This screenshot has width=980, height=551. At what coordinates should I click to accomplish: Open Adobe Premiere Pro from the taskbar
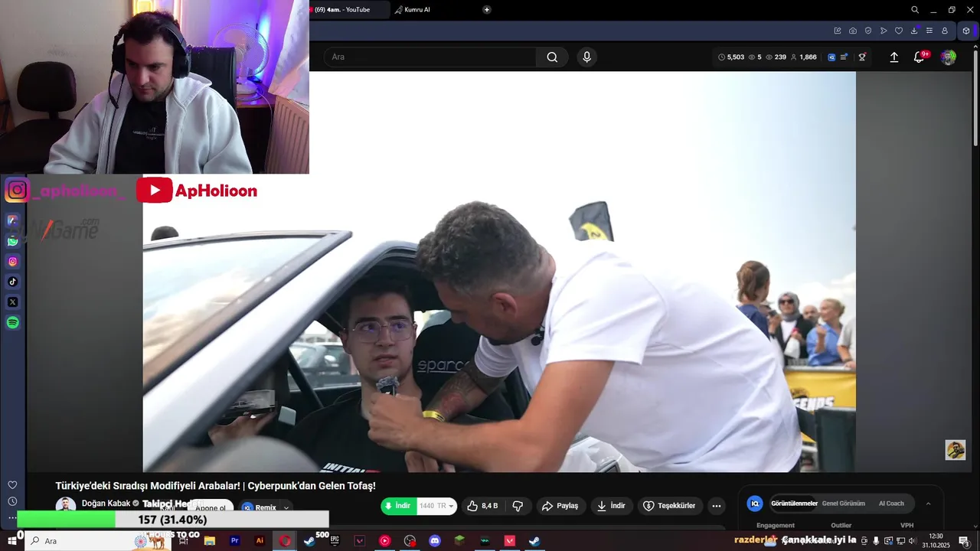[235, 541]
